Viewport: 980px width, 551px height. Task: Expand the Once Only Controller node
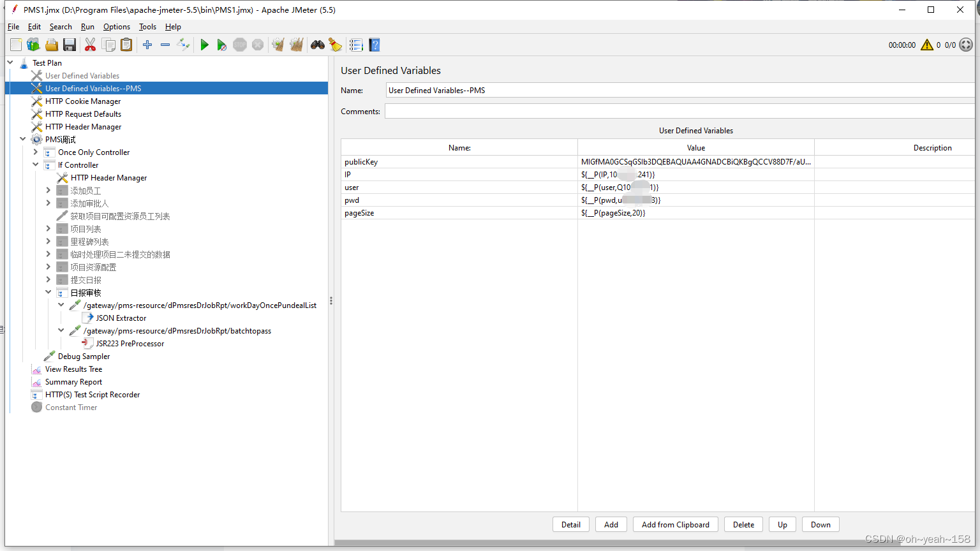click(x=36, y=152)
